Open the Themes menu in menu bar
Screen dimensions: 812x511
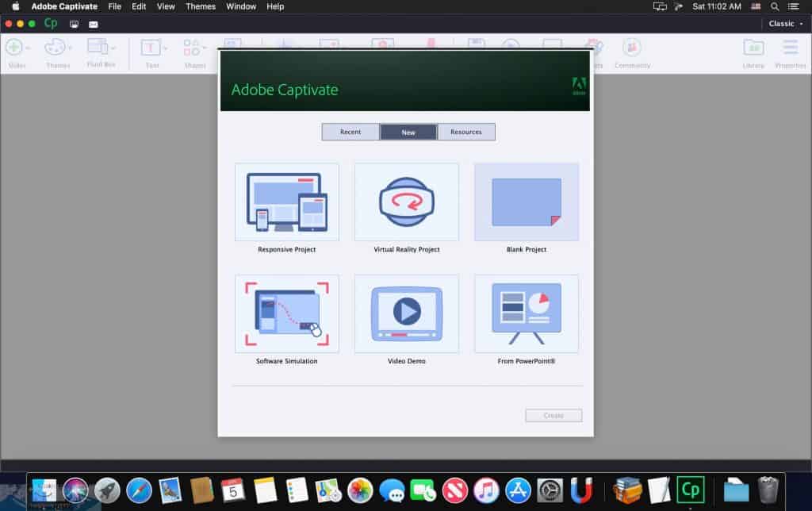pyautogui.click(x=201, y=6)
